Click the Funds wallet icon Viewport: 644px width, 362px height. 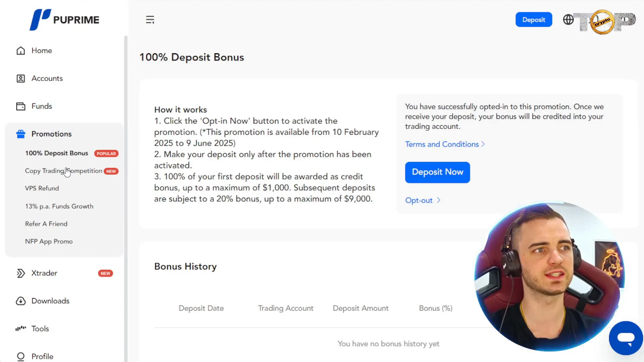21,106
